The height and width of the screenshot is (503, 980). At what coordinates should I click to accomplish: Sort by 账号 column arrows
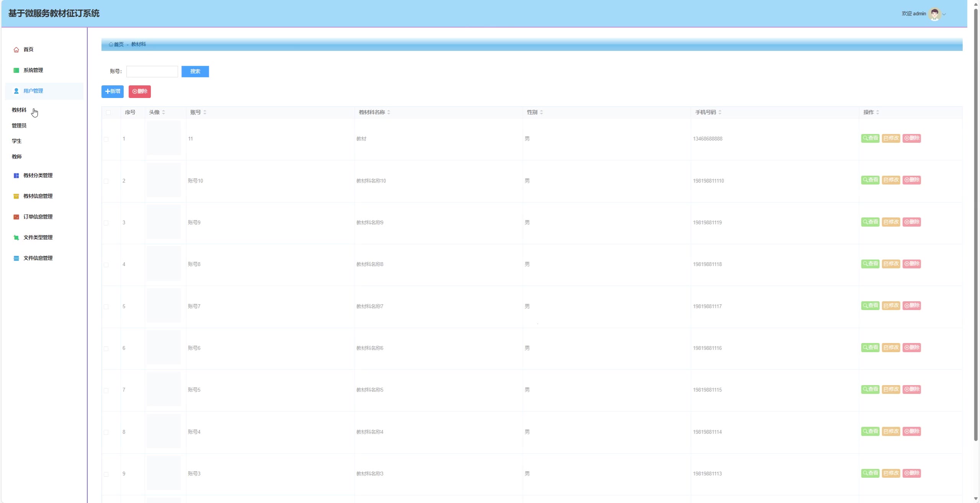(205, 113)
